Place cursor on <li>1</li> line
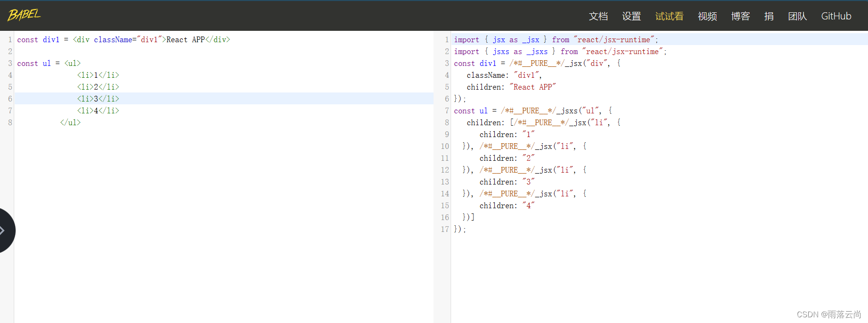This screenshot has height=323, width=868. point(98,75)
